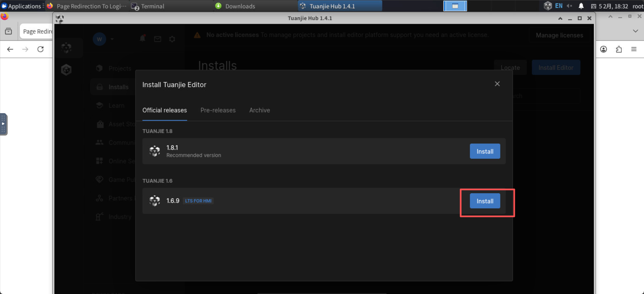This screenshot has height=294, width=644.
Task: Click the LTS FOR HMI badge
Action: click(x=198, y=201)
